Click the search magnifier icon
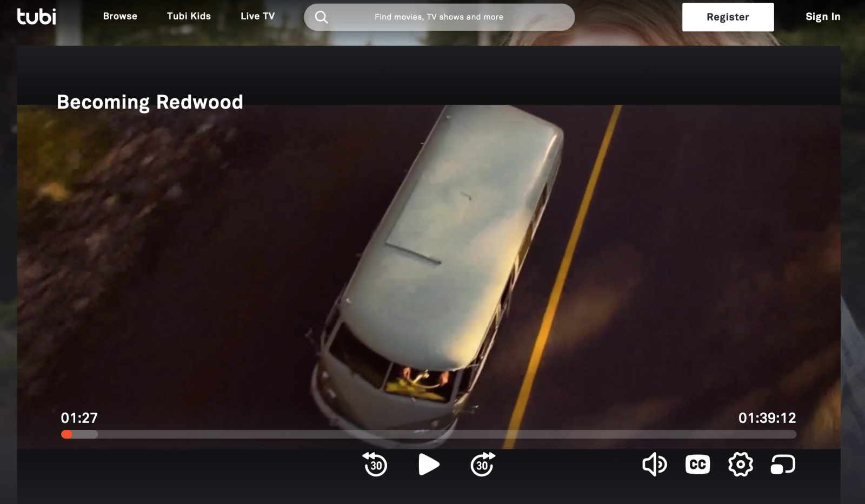Viewport: 865px width, 504px height. point(321,17)
